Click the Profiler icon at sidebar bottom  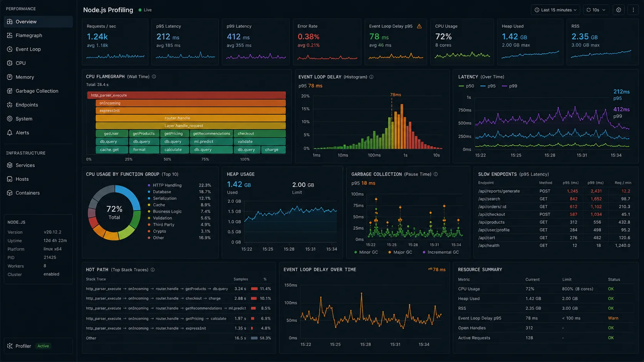(x=10, y=346)
